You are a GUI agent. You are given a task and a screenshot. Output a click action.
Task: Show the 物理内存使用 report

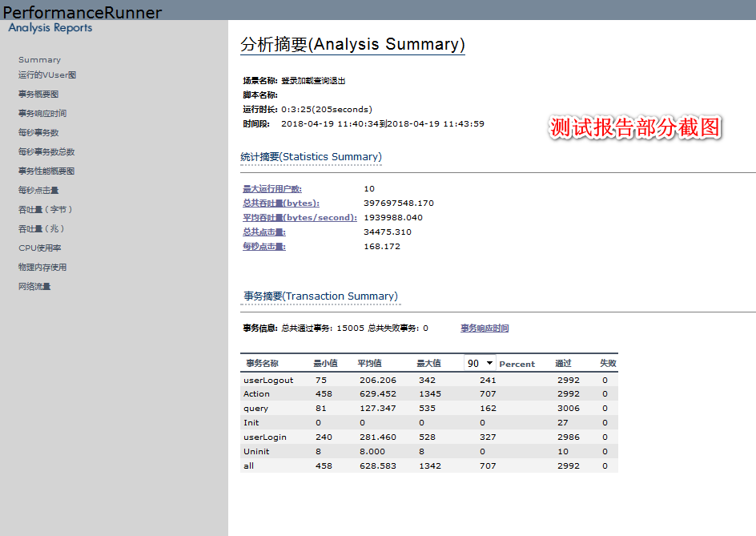point(42,268)
